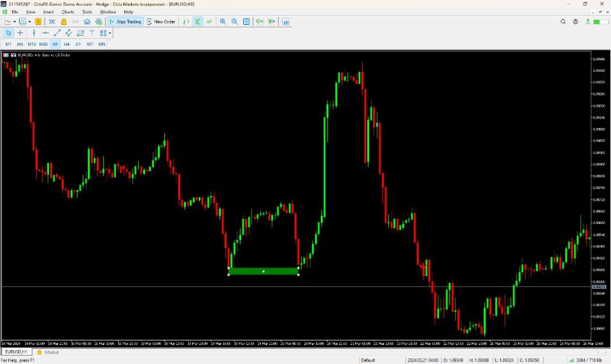
Task: Switch to the M30 timeframe
Action: point(43,45)
